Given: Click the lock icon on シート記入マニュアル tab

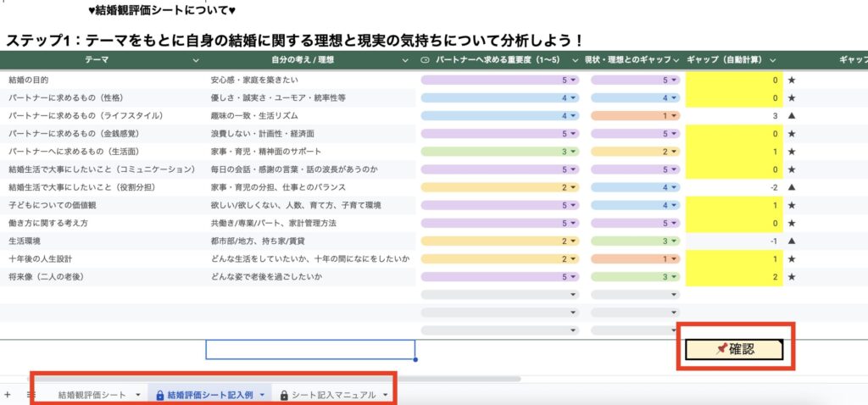Looking at the screenshot, I should click(285, 395).
